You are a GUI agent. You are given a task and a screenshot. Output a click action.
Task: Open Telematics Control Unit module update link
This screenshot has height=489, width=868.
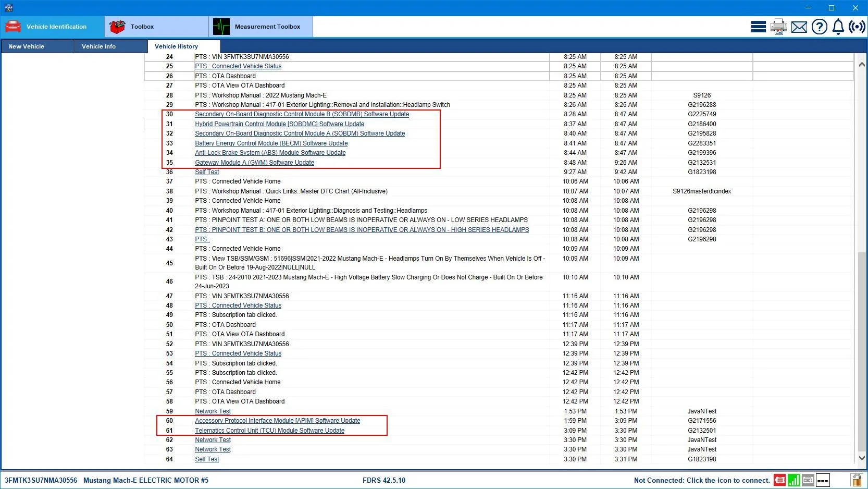coord(270,431)
